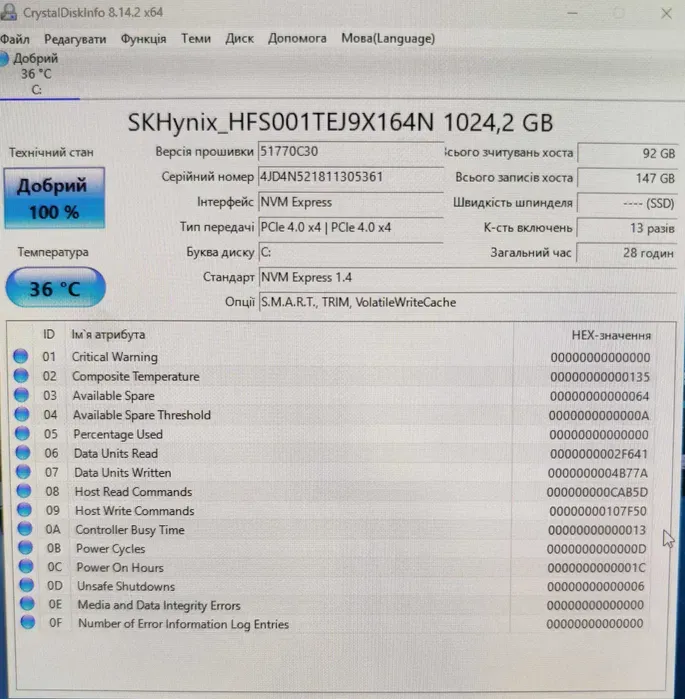Click the status circle for Data Units Read
685x699 pixels.
23,452
